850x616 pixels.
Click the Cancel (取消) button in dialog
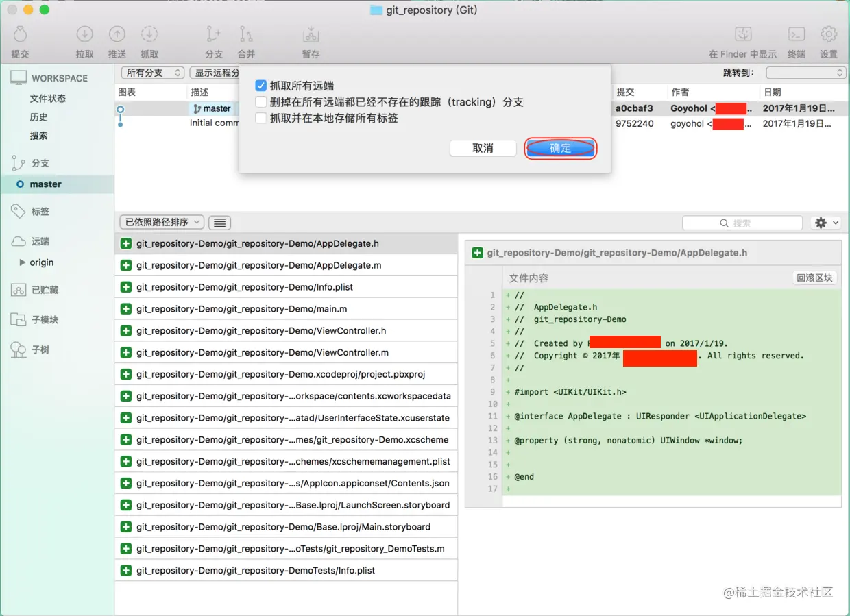483,148
